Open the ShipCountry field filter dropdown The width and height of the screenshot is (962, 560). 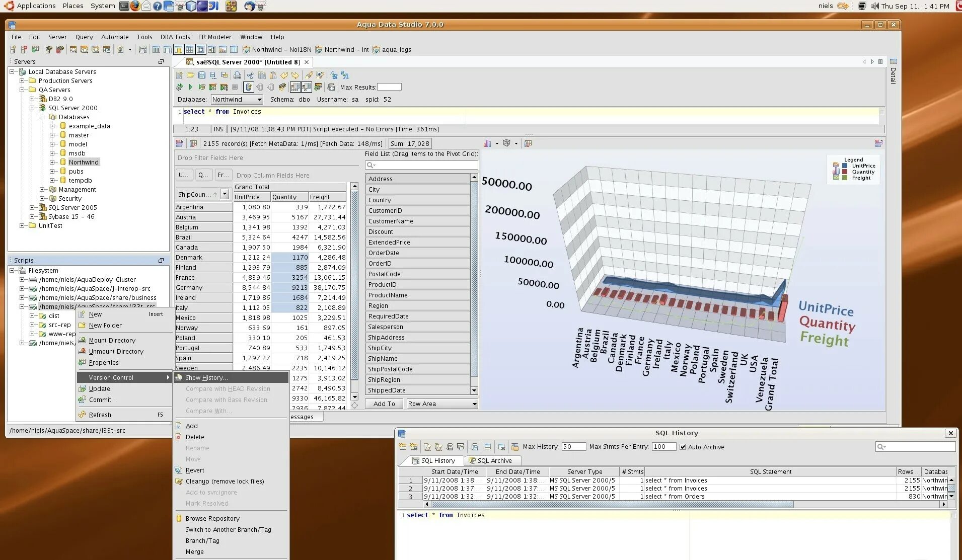225,194
